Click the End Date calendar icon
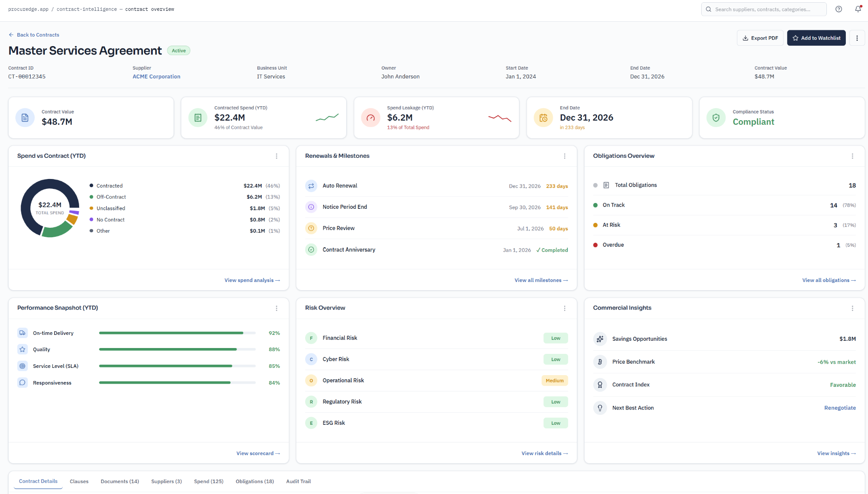 pyautogui.click(x=543, y=118)
